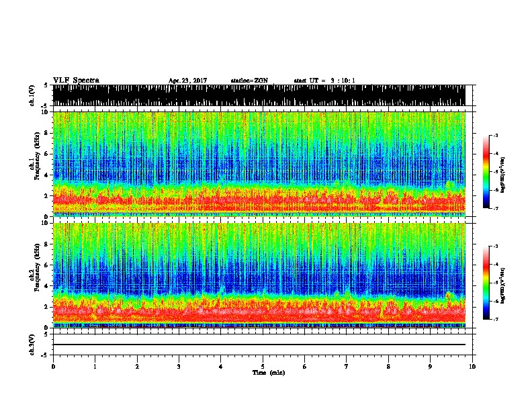Select the ch.1 "Frequency (kHz)" axis label
The width and height of the screenshot is (532, 411).
click(37, 156)
